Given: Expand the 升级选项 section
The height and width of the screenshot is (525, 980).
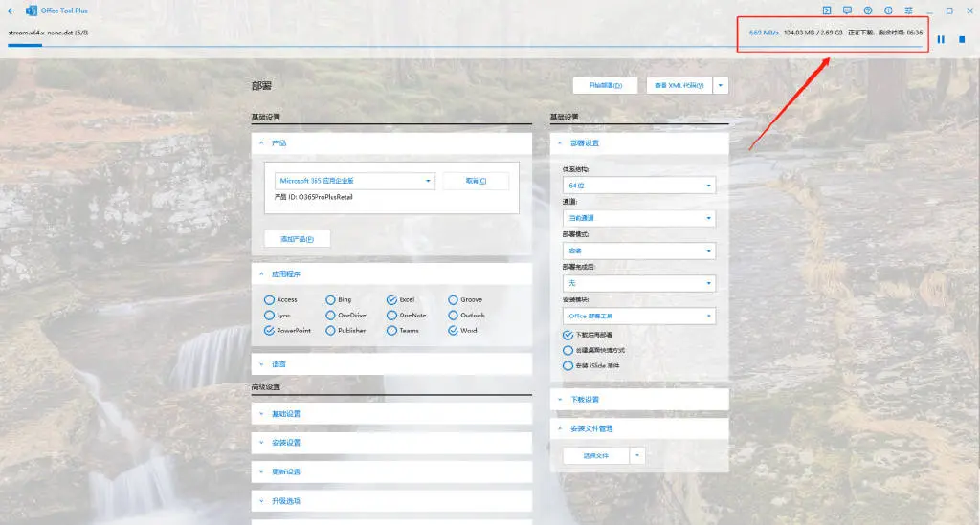Looking at the screenshot, I should point(391,501).
